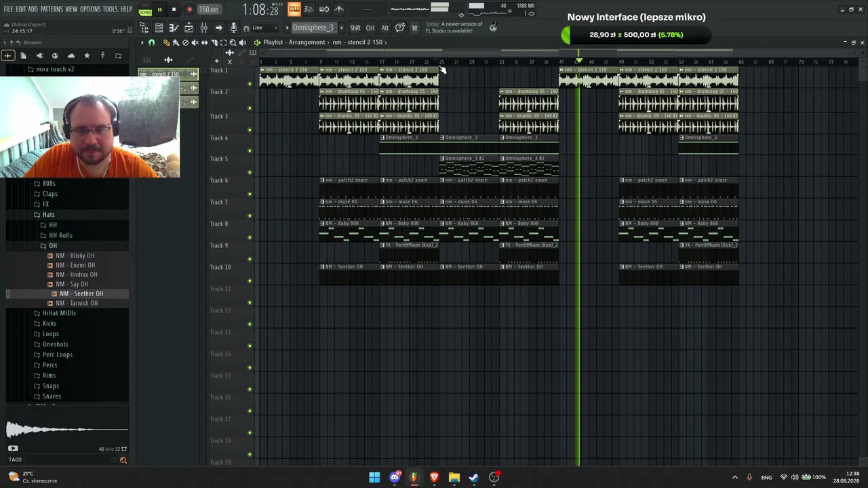Open Discord from the taskbar
868x488 pixels.
point(395,477)
